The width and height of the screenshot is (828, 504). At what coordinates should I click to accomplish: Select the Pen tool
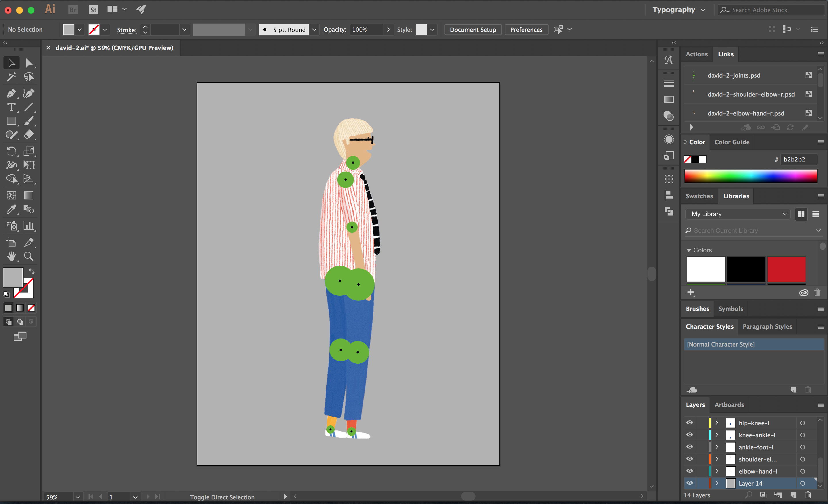[11, 93]
